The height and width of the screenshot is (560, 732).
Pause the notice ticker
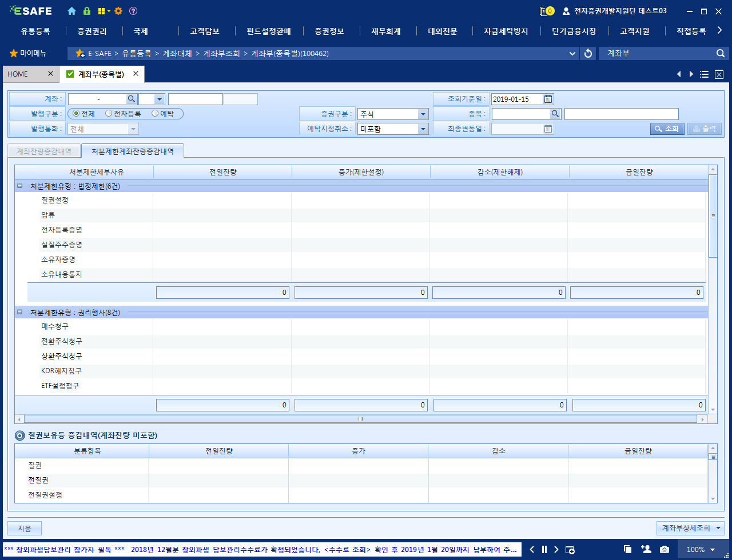coord(544,550)
